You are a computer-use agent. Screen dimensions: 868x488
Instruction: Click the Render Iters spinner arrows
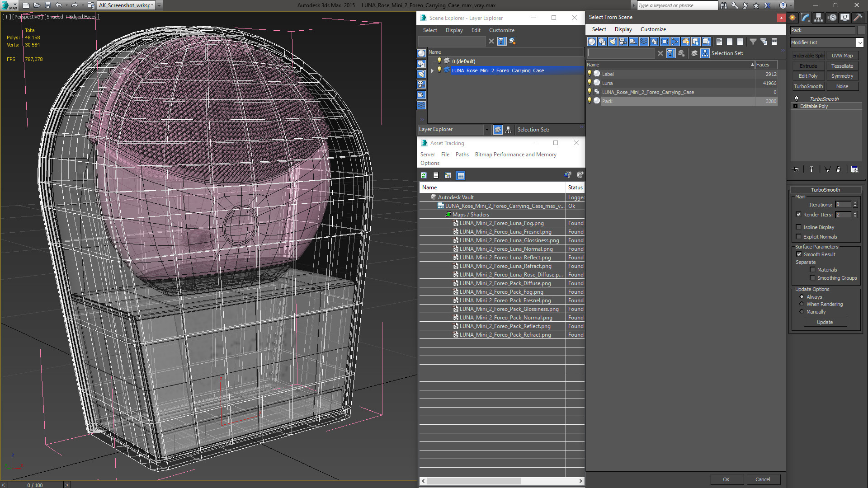tap(855, 215)
